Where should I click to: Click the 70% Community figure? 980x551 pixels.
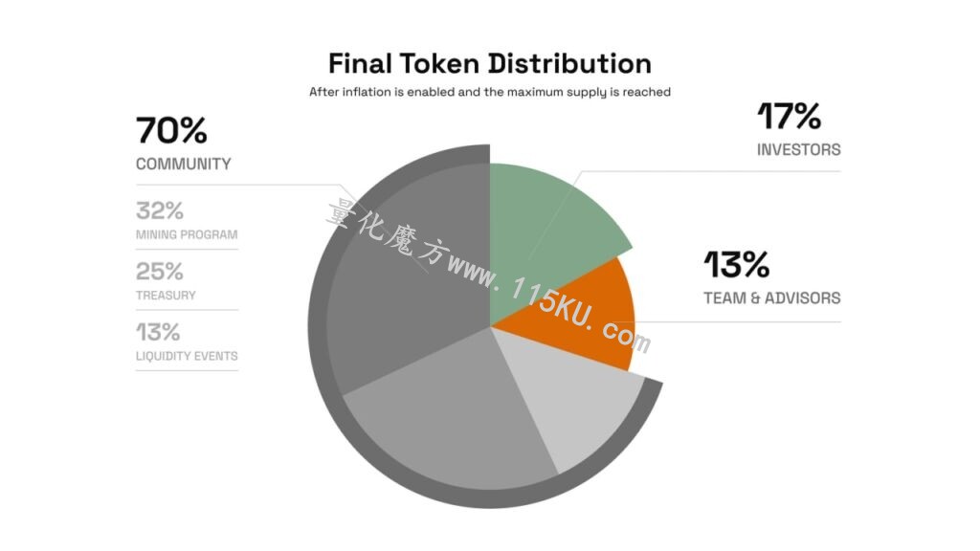[x=171, y=130]
